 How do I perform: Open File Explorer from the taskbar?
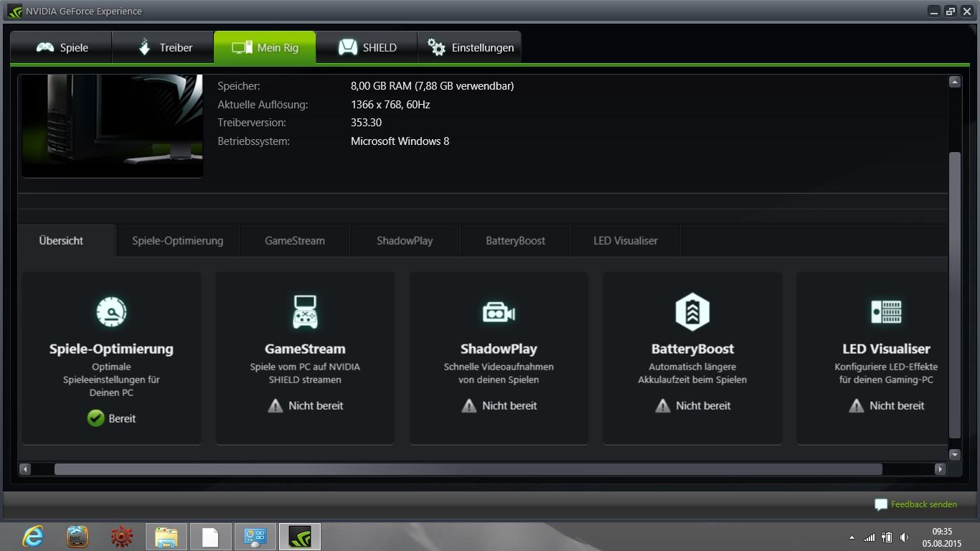tap(166, 537)
